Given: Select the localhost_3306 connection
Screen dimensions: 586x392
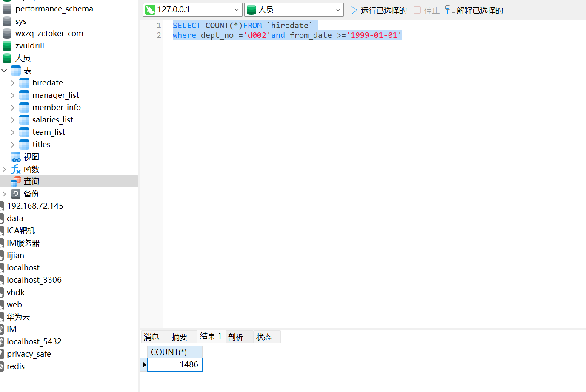Looking at the screenshot, I should [x=34, y=280].
